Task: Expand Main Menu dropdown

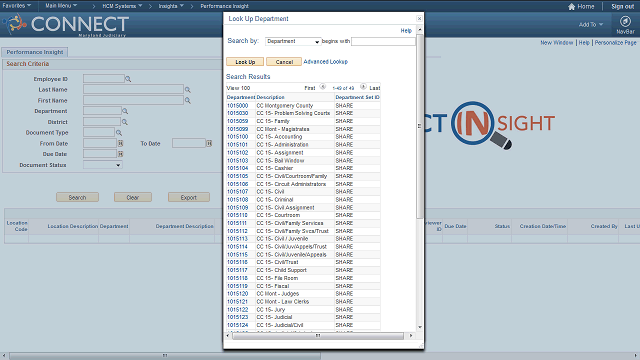Action: (x=61, y=6)
